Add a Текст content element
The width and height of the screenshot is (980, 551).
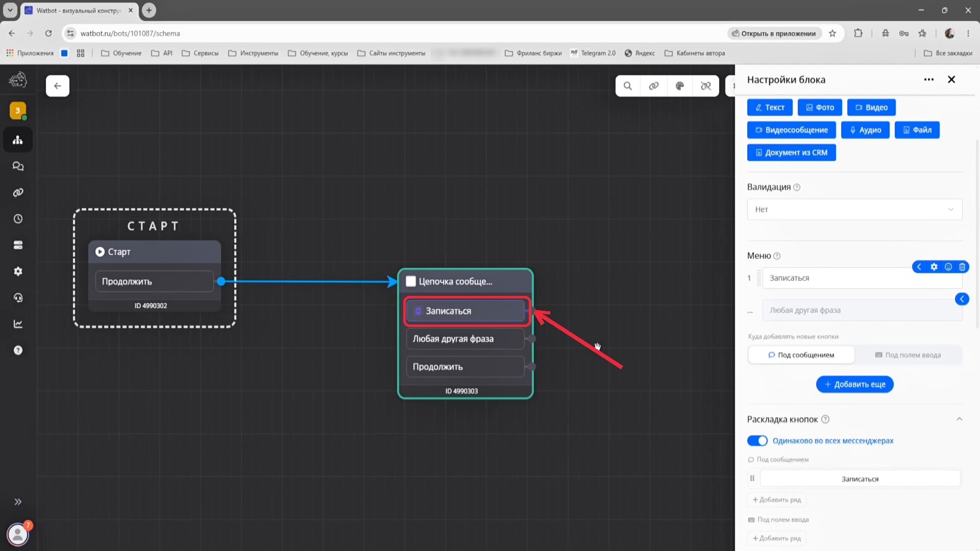point(770,108)
